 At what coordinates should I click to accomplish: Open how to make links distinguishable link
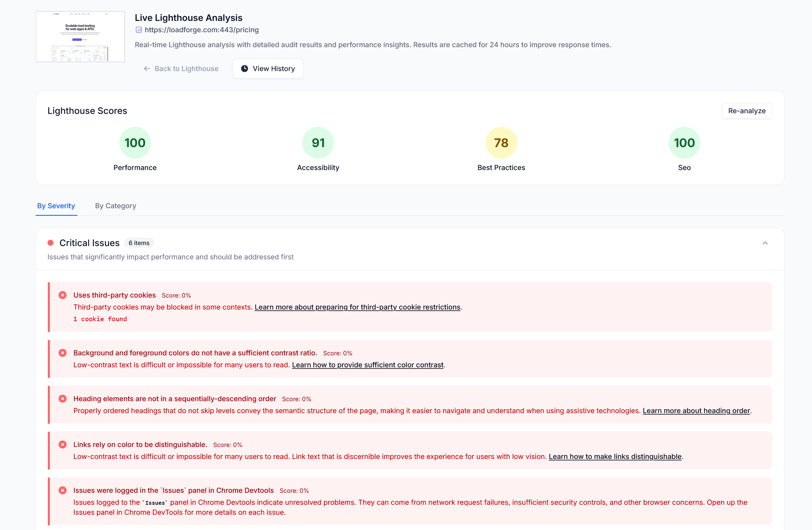615,456
